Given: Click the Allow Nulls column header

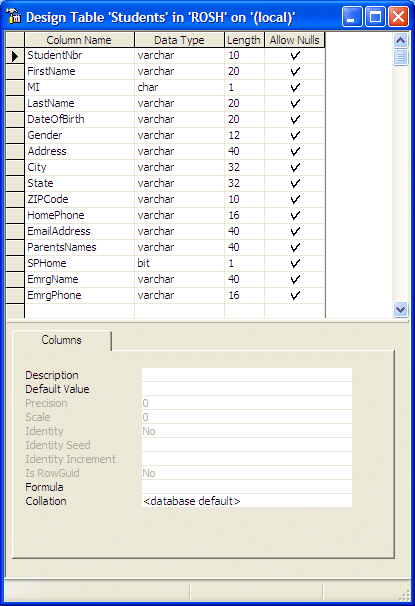Looking at the screenshot, I should coord(295,40).
